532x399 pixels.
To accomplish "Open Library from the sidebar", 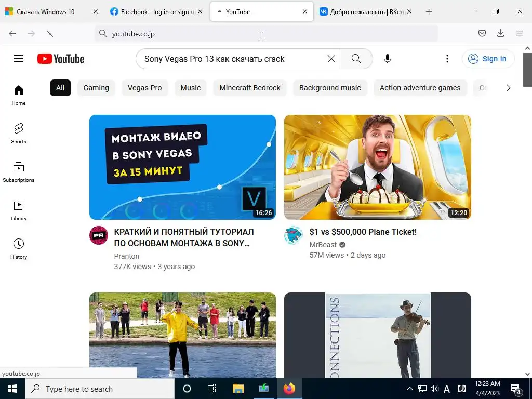I will click(19, 211).
